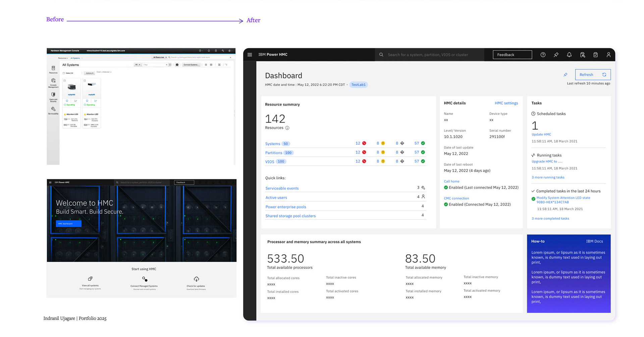Click the 83.50 total available memory value
The width and height of the screenshot is (644, 337).
click(420, 259)
